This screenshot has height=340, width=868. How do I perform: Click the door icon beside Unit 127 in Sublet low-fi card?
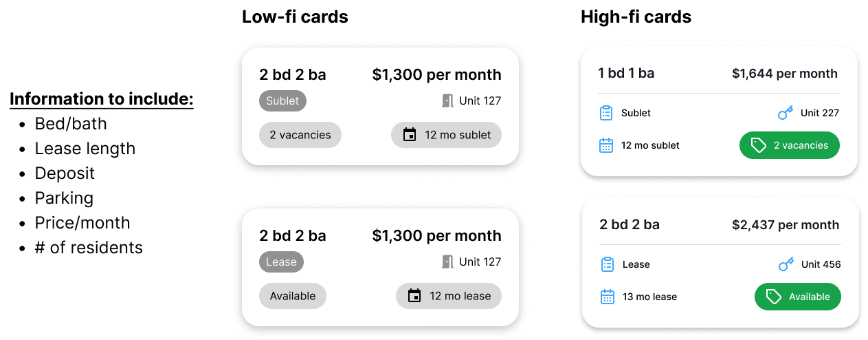(x=447, y=101)
